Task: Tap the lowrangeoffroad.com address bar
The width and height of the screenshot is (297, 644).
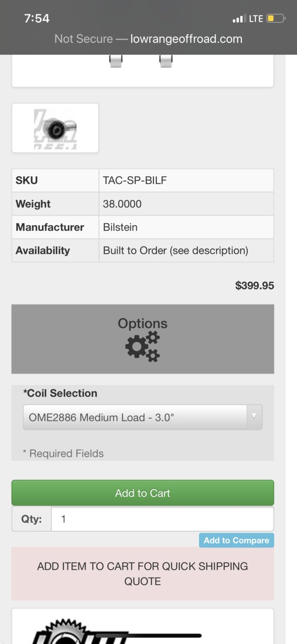Action: click(x=148, y=39)
